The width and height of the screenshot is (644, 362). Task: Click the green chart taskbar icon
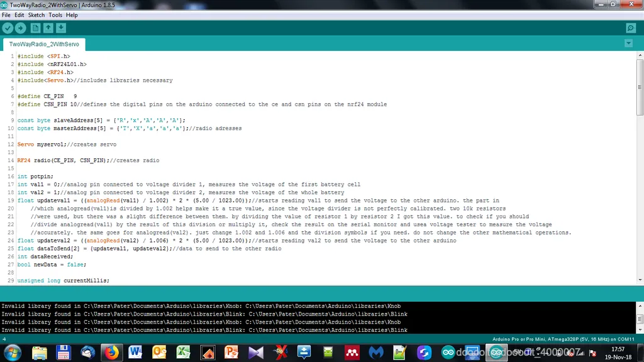(399, 353)
